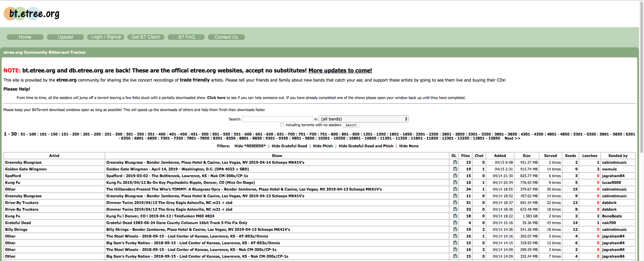Open Contact Us page
Image resolution: width=644 pixels, height=261 pixels.
point(226,37)
